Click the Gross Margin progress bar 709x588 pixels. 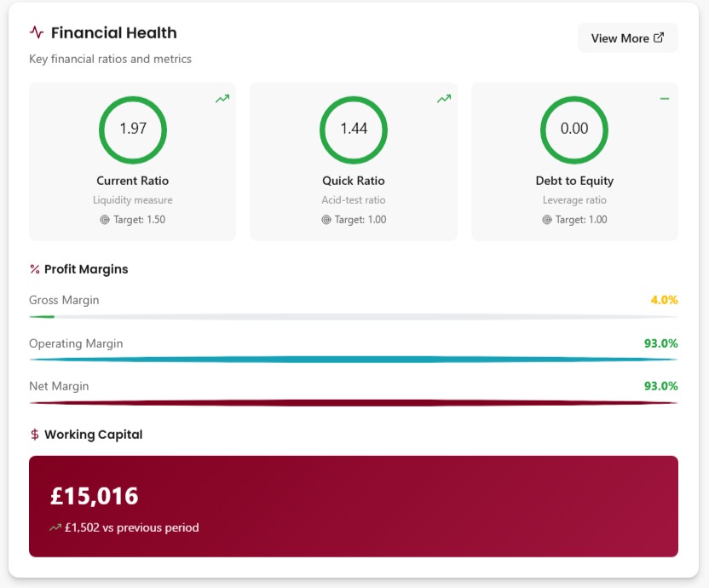[x=353, y=316]
